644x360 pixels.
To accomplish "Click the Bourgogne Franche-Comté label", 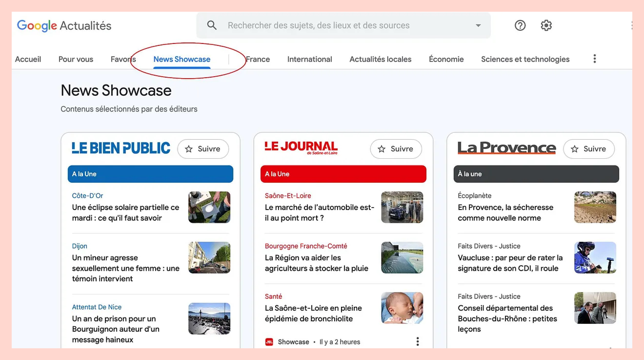I will tap(306, 246).
